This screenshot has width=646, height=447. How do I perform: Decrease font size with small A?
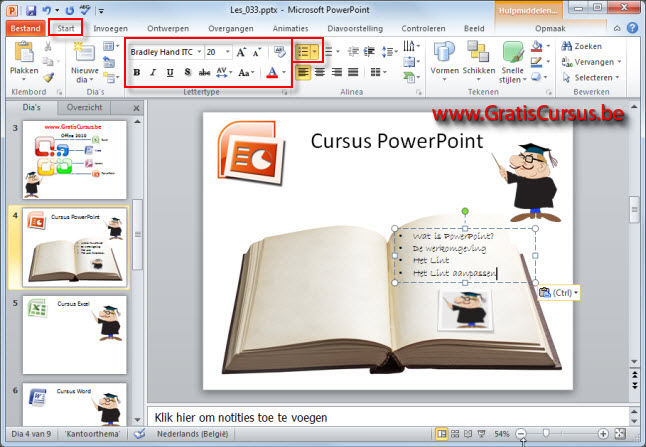coord(257,52)
